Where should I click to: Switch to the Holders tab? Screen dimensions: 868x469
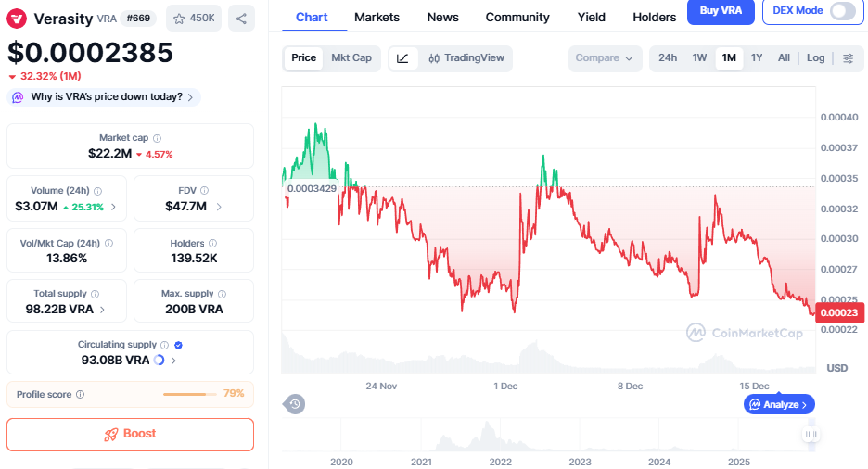(x=654, y=17)
